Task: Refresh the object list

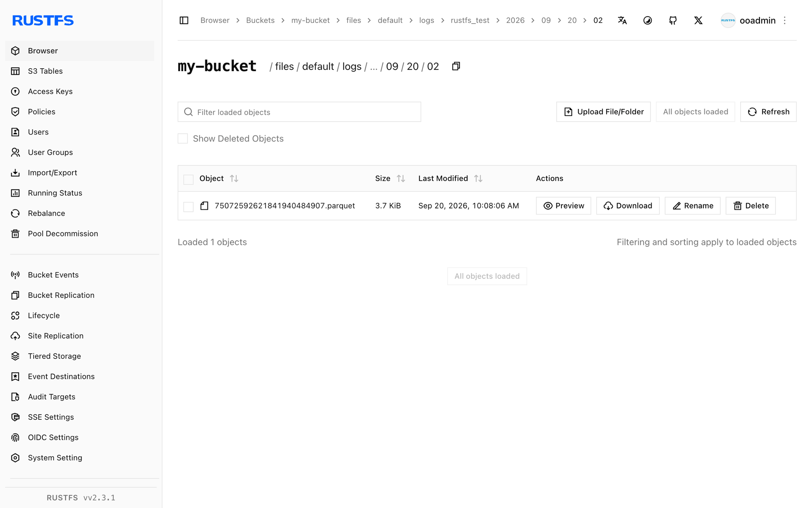Action: click(x=768, y=112)
